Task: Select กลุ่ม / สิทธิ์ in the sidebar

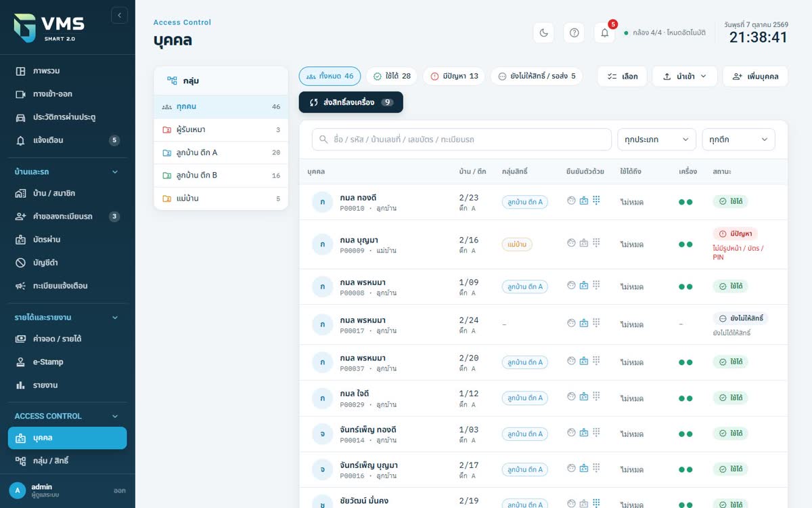Action: pyautogui.click(x=67, y=461)
